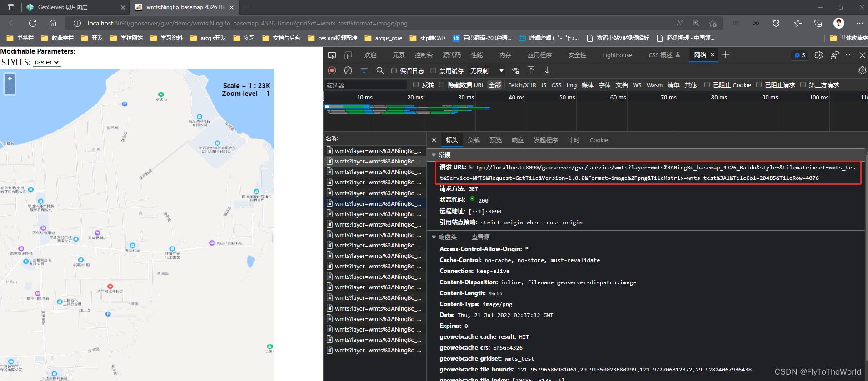Open the STYLES raster dropdown
The width and height of the screenshot is (868, 381).
coord(47,62)
